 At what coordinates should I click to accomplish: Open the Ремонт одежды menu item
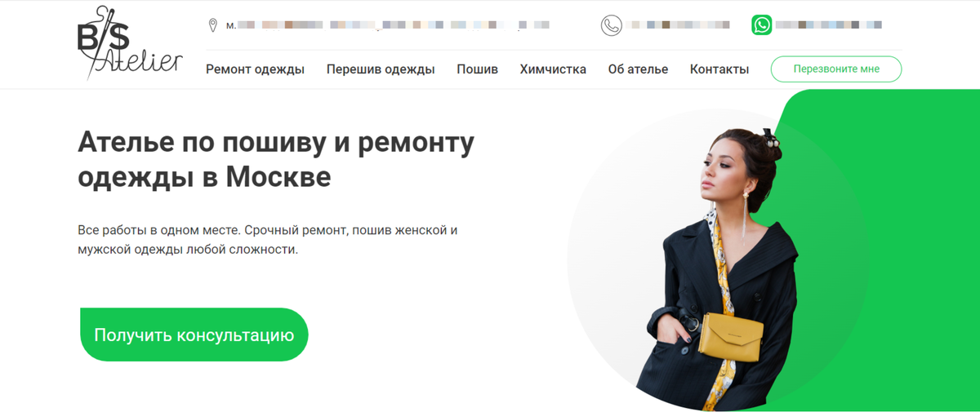tap(255, 69)
